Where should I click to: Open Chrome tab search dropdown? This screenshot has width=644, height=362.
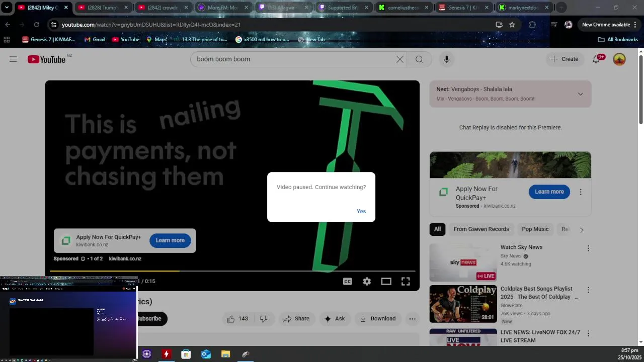(7, 8)
